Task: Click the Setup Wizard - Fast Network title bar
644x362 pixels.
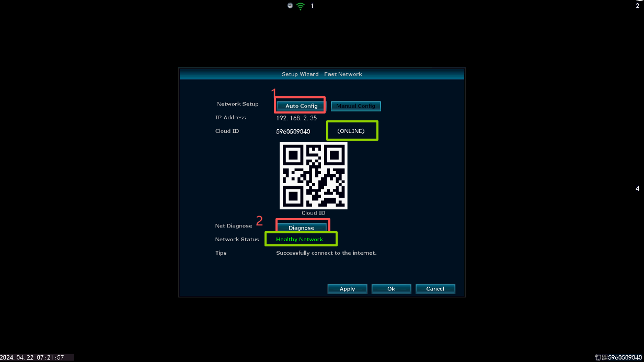Action: [x=322, y=74]
